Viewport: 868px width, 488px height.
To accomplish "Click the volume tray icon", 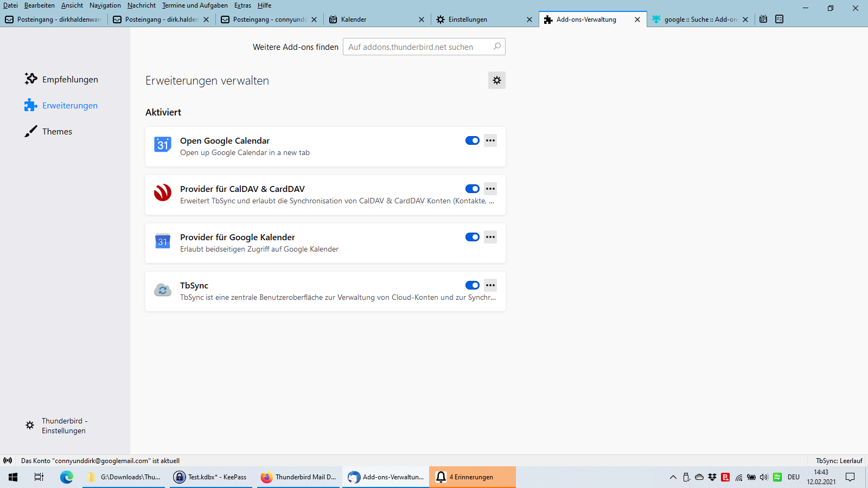I will pos(764,477).
